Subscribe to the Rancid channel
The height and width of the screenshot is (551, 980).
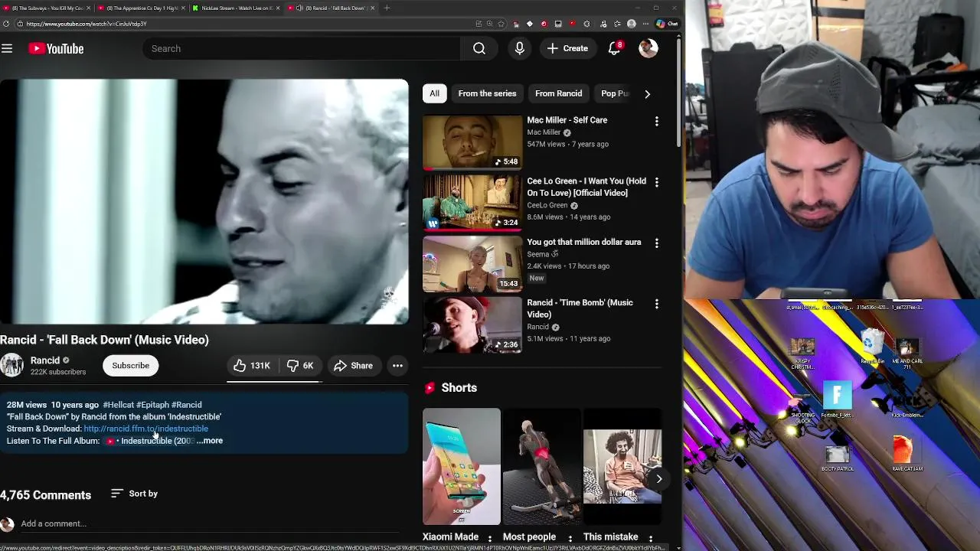(x=131, y=366)
